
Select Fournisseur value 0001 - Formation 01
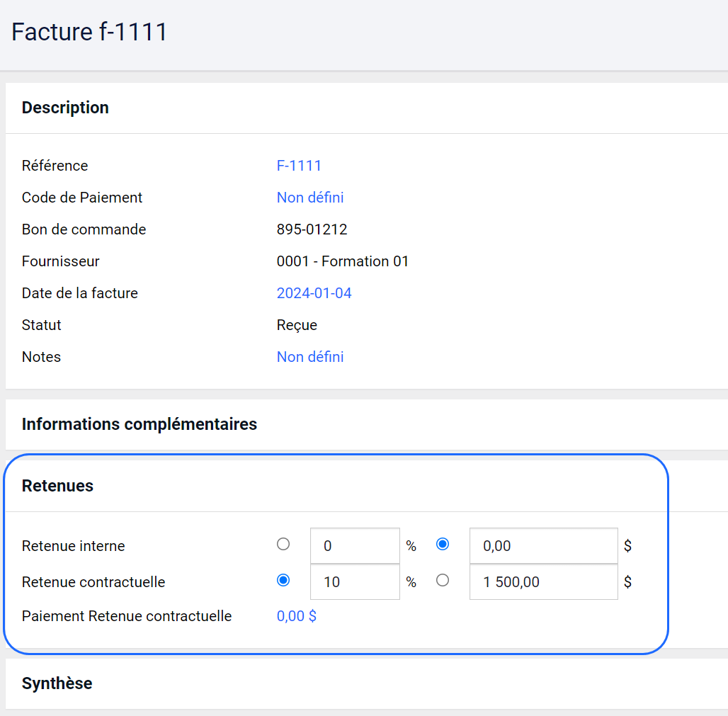(x=343, y=261)
